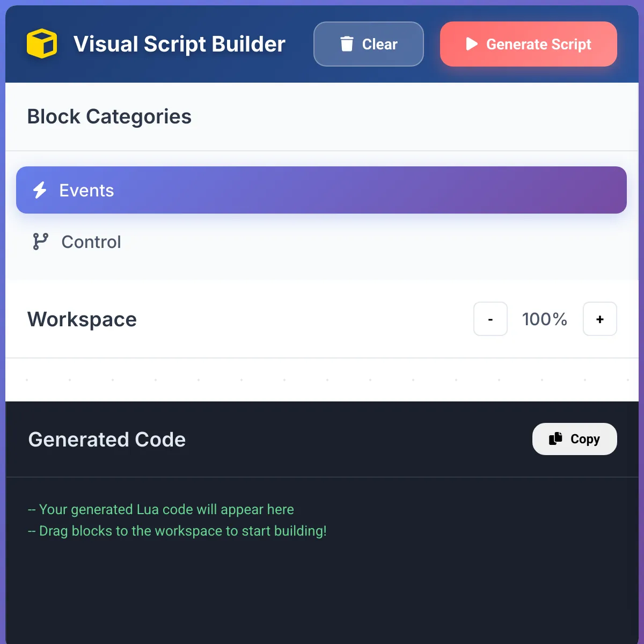This screenshot has width=644, height=644.
Task: Click the 'Drag blocks to the workspace' line
Action: (x=177, y=531)
